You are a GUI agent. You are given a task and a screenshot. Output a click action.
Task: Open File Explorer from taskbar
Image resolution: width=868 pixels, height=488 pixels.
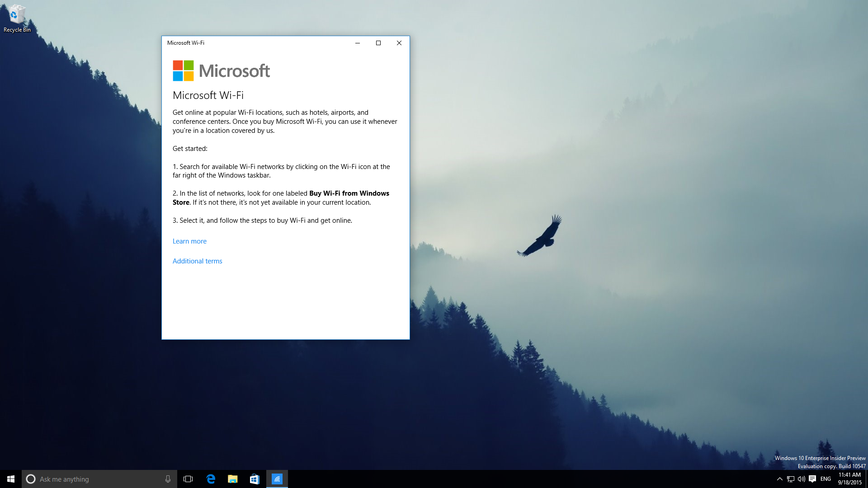point(233,479)
